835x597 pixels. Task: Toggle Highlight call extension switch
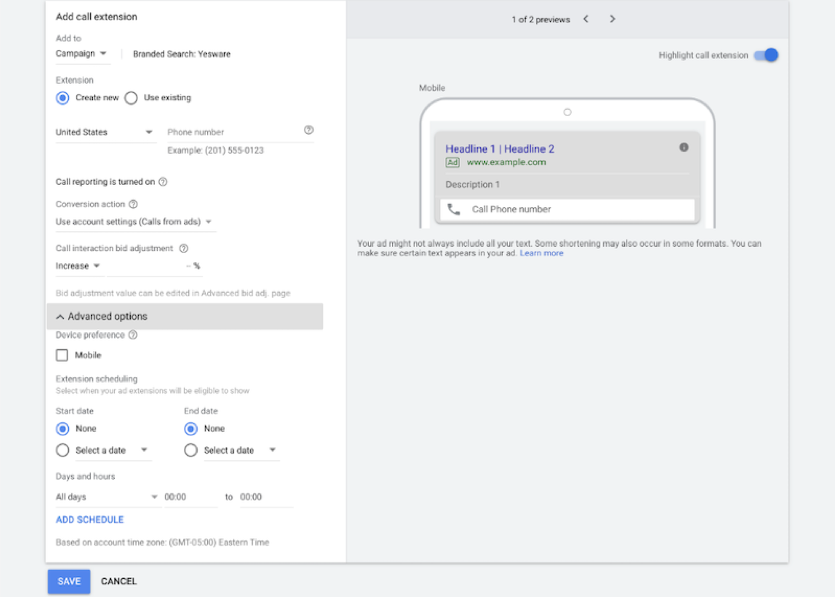766,55
